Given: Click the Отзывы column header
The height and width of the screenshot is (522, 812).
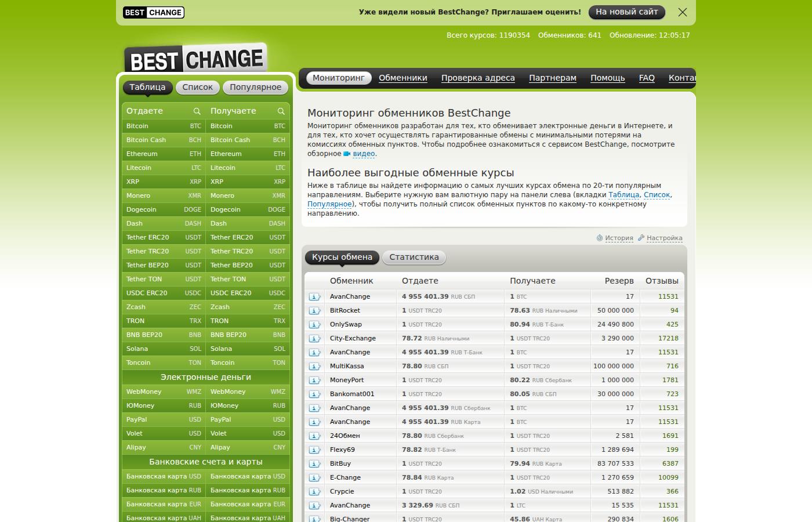Looking at the screenshot, I should click(x=662, y=281).
